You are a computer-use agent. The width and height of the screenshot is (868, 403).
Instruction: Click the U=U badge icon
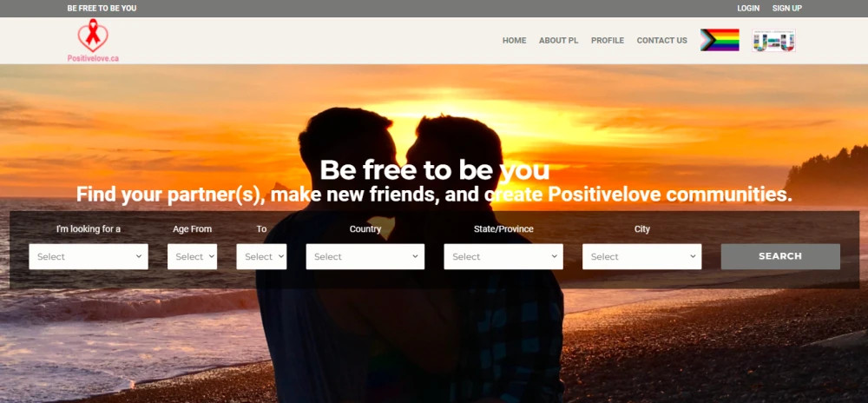[x=773, y=41]
